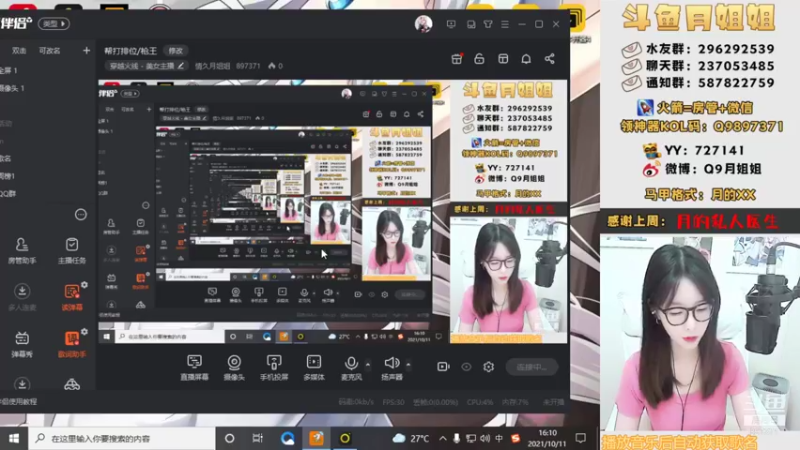
Task: Click the streamer avatar in title bar
Action: coord(423,23)
